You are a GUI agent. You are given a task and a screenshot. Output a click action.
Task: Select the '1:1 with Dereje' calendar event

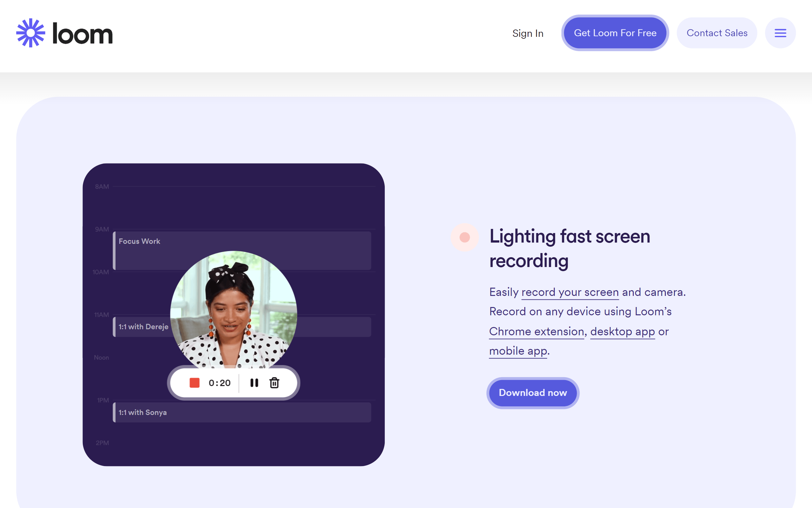click(x=242, y=327)
